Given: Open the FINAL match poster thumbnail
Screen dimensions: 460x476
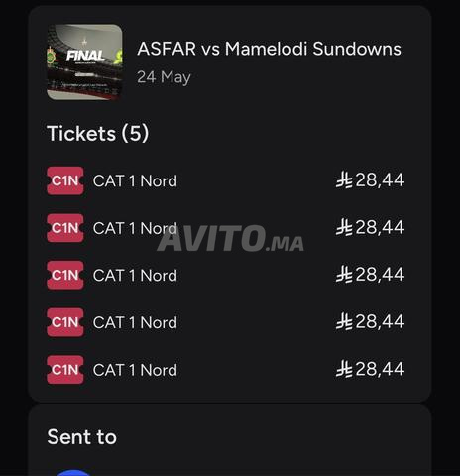Looking at the screenshot, I should coord(84,61).
